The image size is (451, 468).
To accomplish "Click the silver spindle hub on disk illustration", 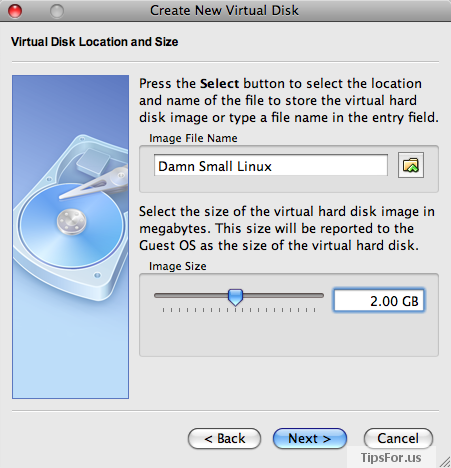I will tap(71, 221).
